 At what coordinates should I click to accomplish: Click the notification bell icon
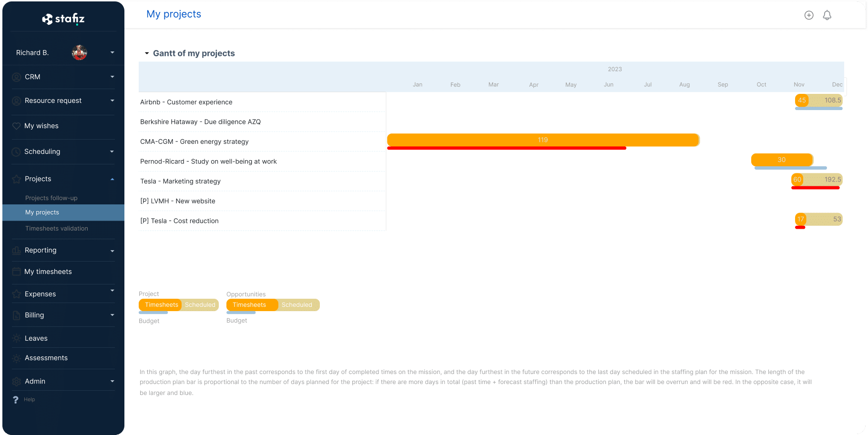827,15
